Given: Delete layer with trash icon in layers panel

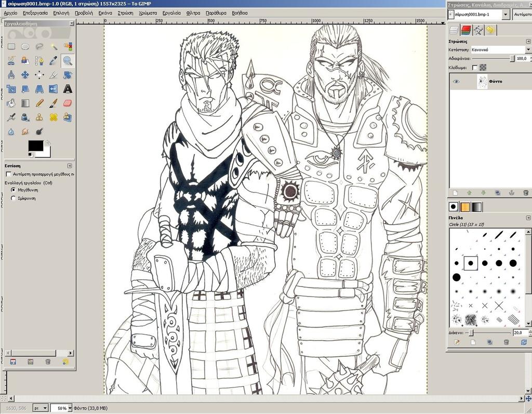Looking at the screenshot, I should tap(526, 193).
